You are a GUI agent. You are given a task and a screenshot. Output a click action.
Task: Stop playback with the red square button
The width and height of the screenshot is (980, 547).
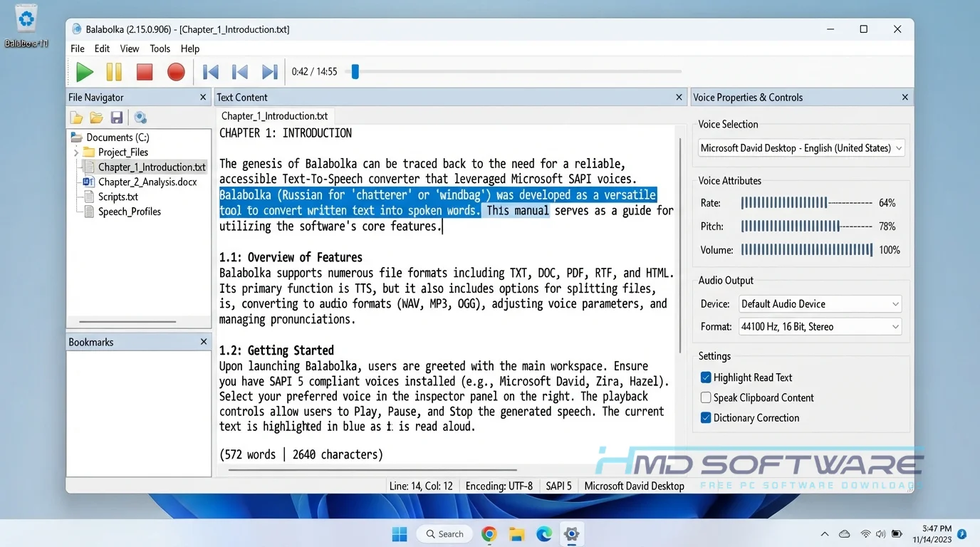145,72
